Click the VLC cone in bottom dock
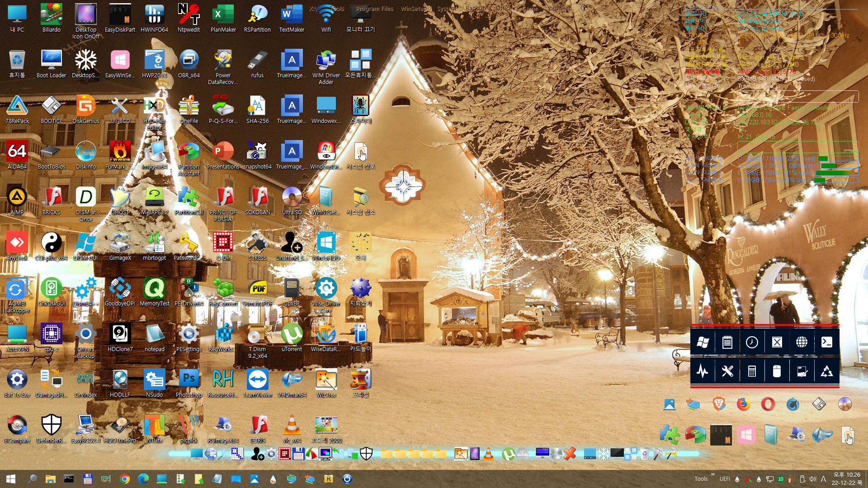The width and height of the screenshot is (868, 488). [488, 454]
